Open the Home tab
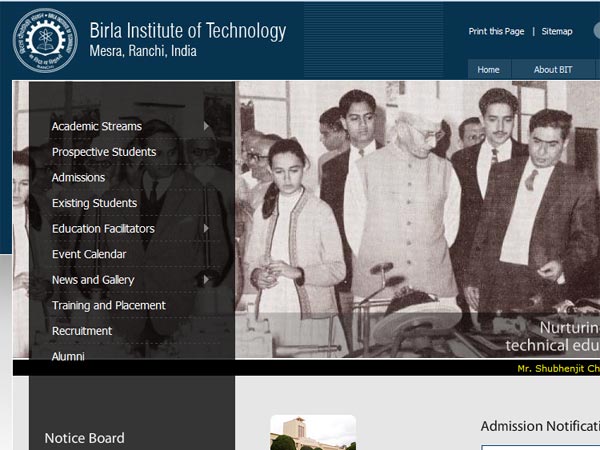This screenshot has width=600, height=450. [488, 70]
